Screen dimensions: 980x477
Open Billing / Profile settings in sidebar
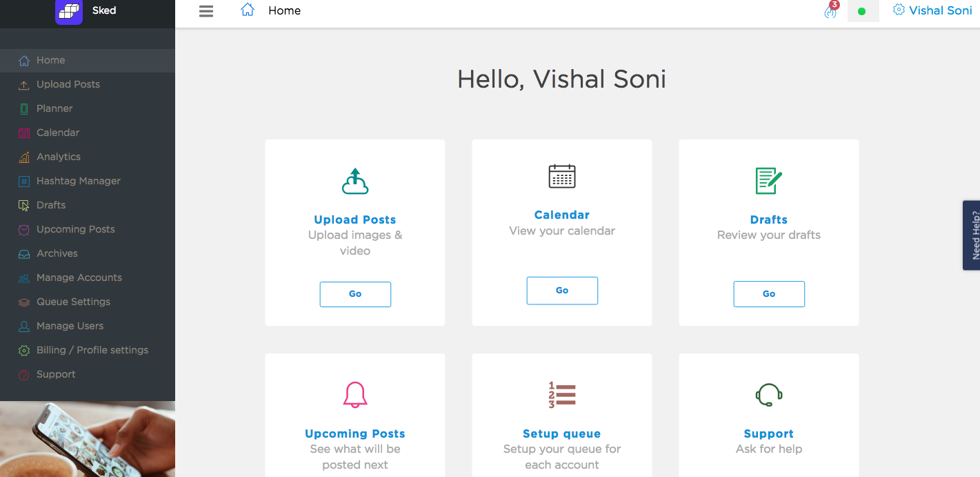pyautogui.click(x=88, y=351)
